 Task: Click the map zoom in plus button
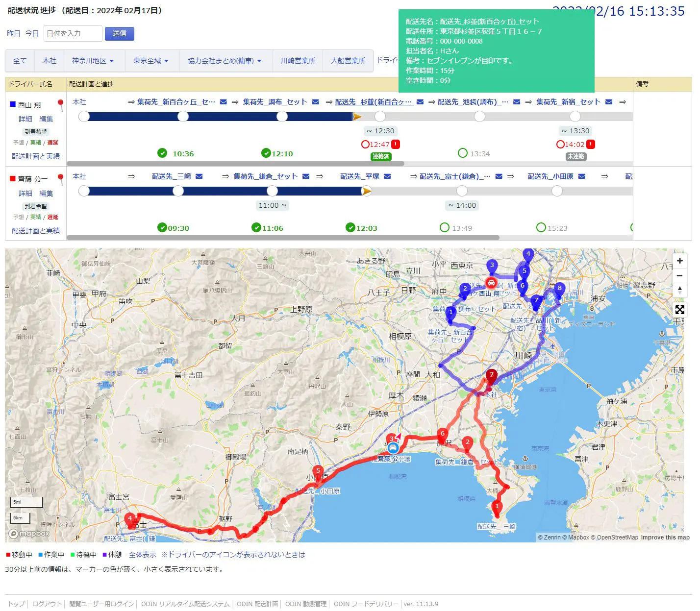tap(679, 261)
